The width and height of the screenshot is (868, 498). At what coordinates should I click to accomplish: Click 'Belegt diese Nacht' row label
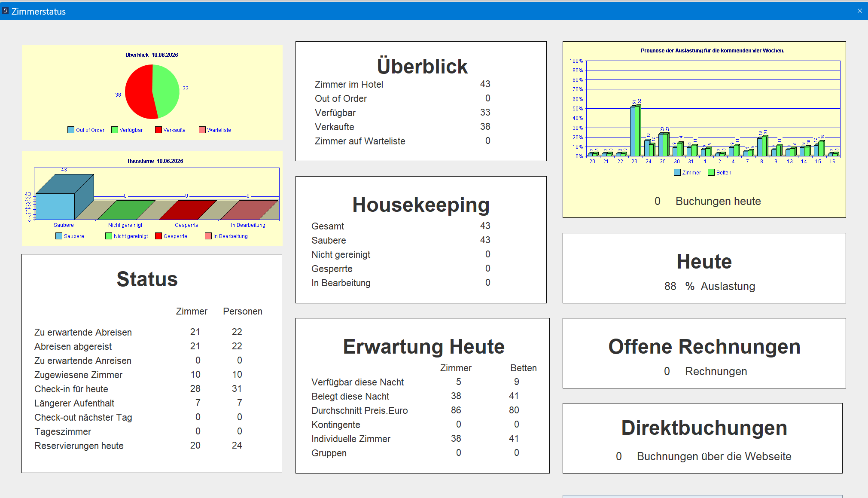pyautogui.click(x=350, y=396)
